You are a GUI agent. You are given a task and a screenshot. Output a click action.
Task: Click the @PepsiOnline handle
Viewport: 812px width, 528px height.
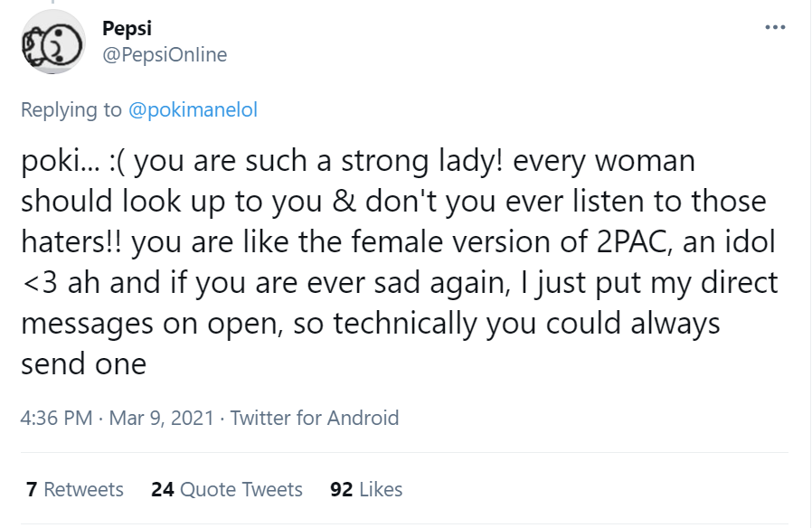[x=165, y=54]
